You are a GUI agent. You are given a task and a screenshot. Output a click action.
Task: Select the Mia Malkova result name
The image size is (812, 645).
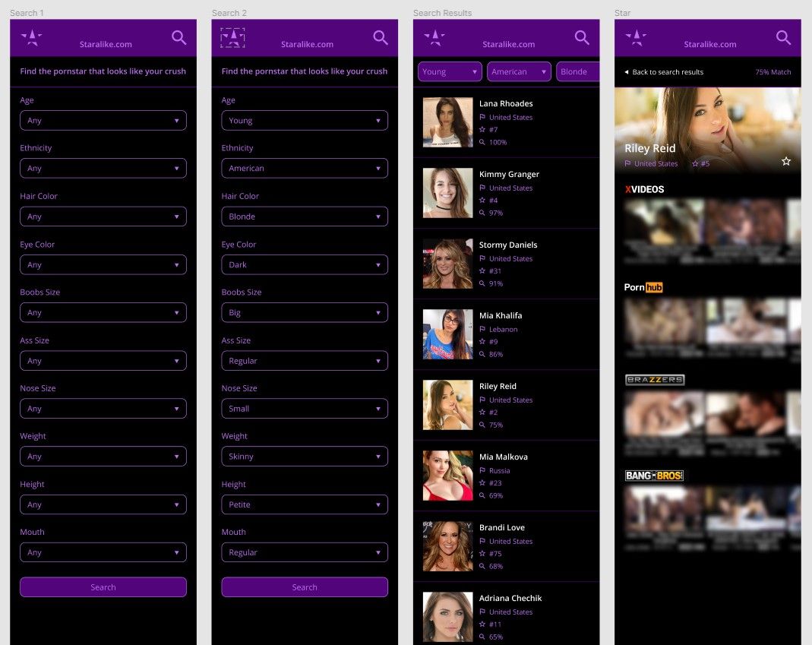pyautogui.click(x=504, y=457)
